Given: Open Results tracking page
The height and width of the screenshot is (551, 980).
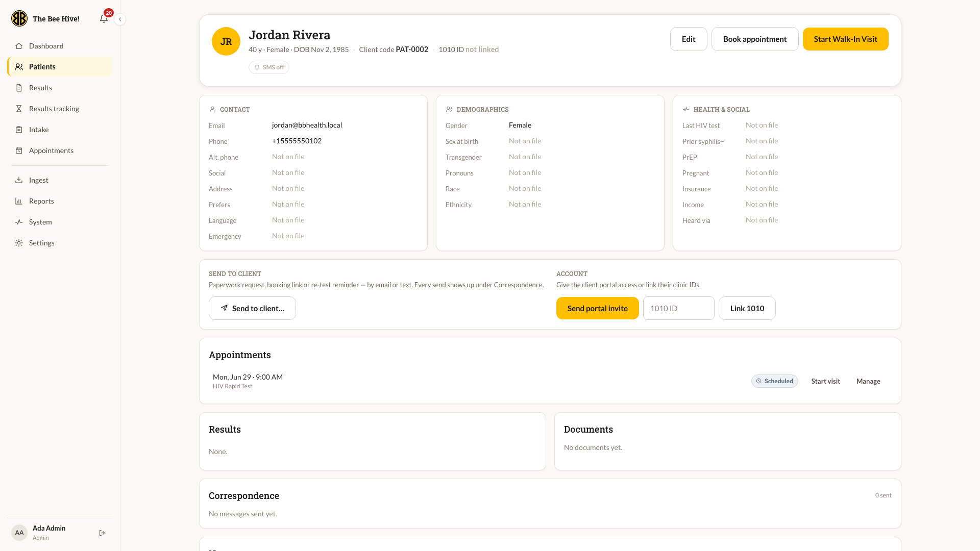Looking at the screenshot, I should click(x=60, y=109).
